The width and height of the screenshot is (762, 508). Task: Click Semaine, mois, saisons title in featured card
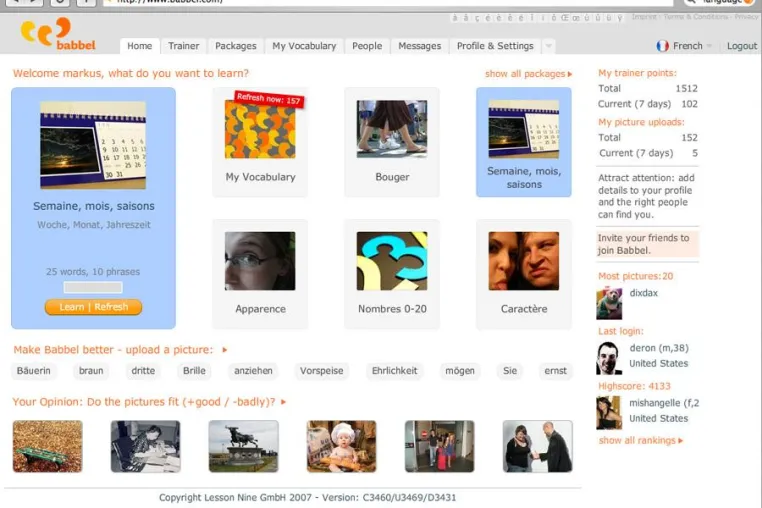pos(94,206)
